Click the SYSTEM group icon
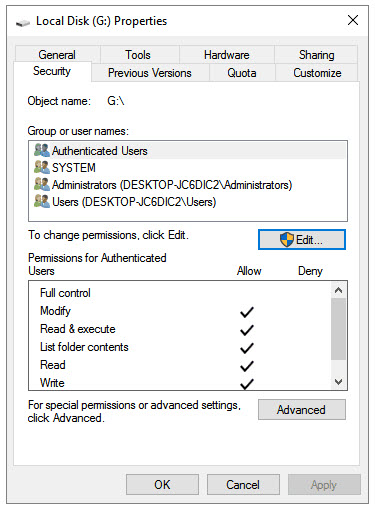 (x=42, y=167)
